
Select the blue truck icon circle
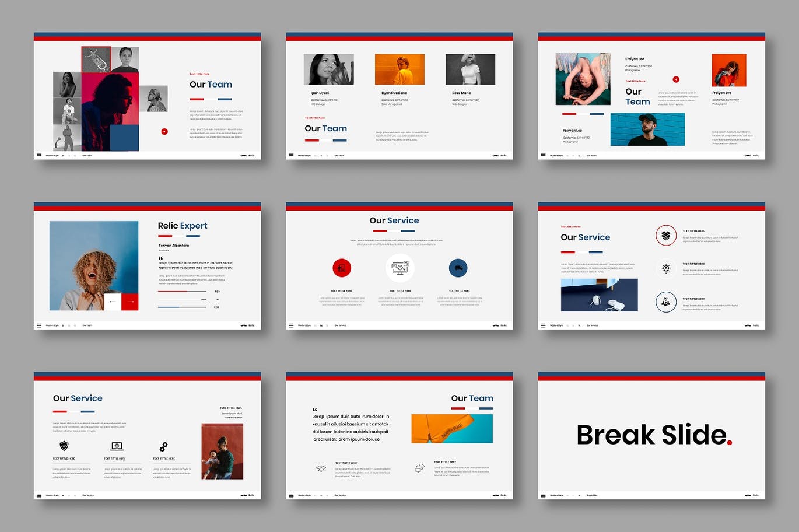click(458, 268)
